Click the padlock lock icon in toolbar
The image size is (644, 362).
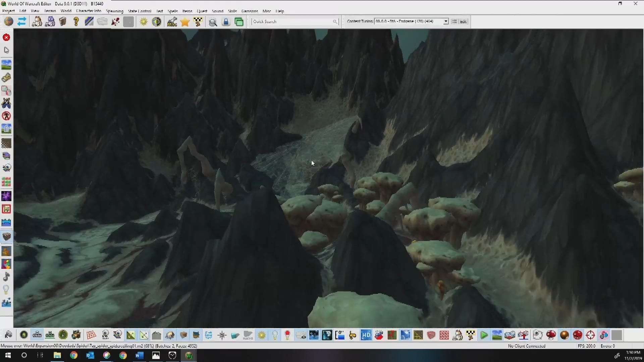click(226, 22)
